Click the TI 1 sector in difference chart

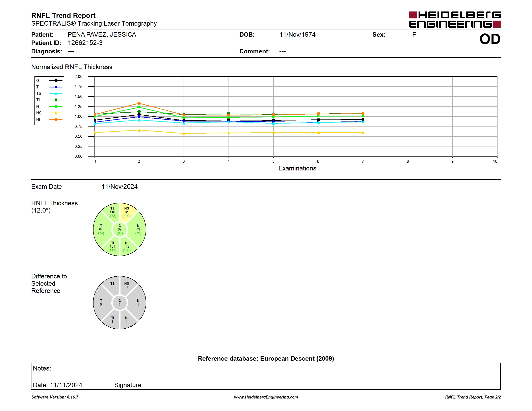112,320
